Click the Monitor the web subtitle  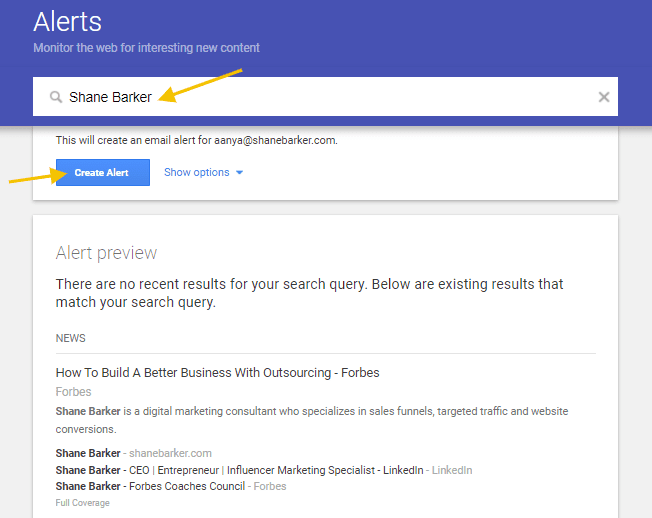(x=146, y=48)
